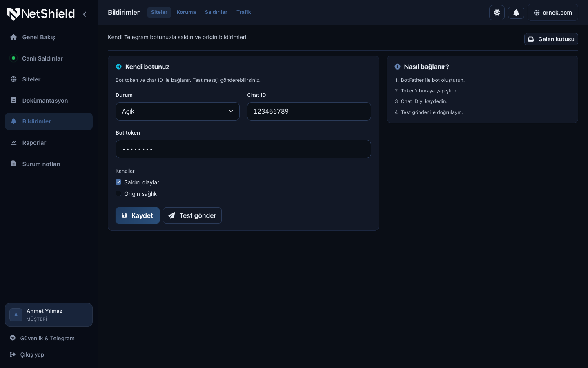Click the Kaydet button

click(x=138, y=215)
